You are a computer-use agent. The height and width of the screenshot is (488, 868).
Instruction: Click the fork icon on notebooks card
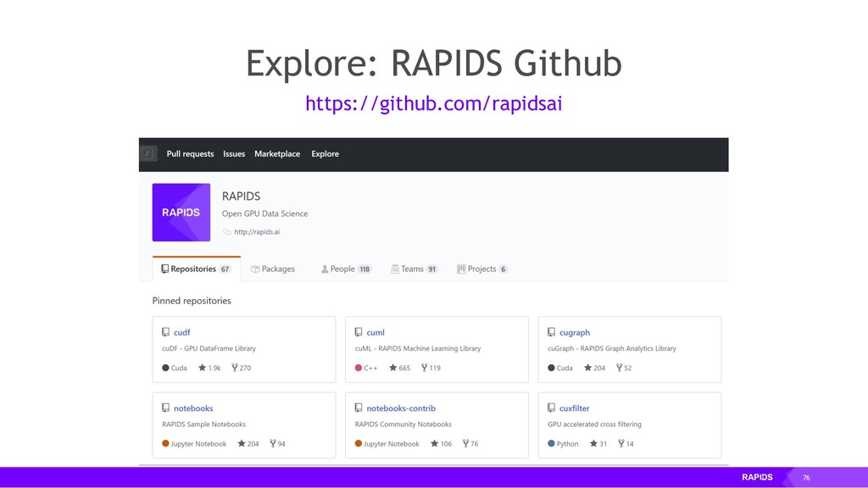pyautogui.click(x=273, y=443)
